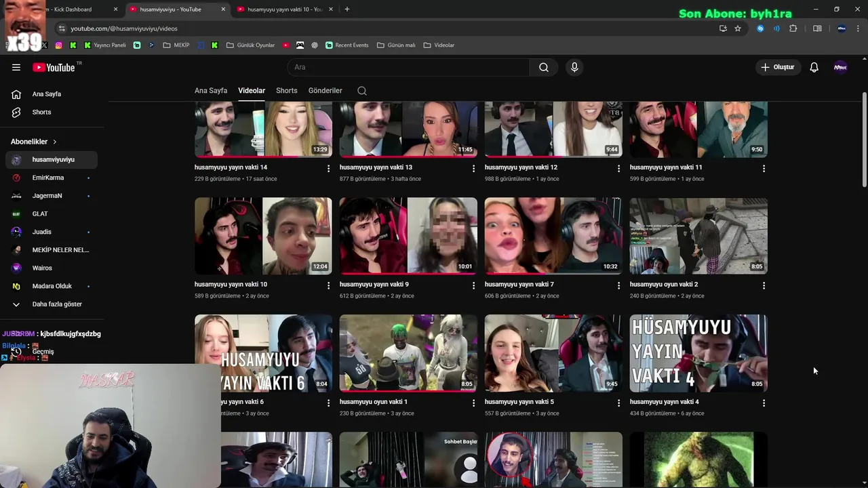Open the Wairos subscription

[x=51, y=268]
